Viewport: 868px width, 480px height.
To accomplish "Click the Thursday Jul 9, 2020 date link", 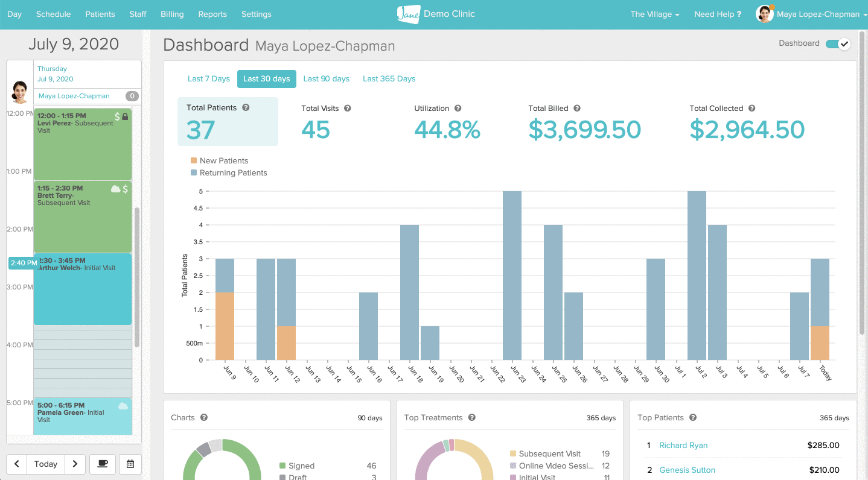I will point(56,74).
